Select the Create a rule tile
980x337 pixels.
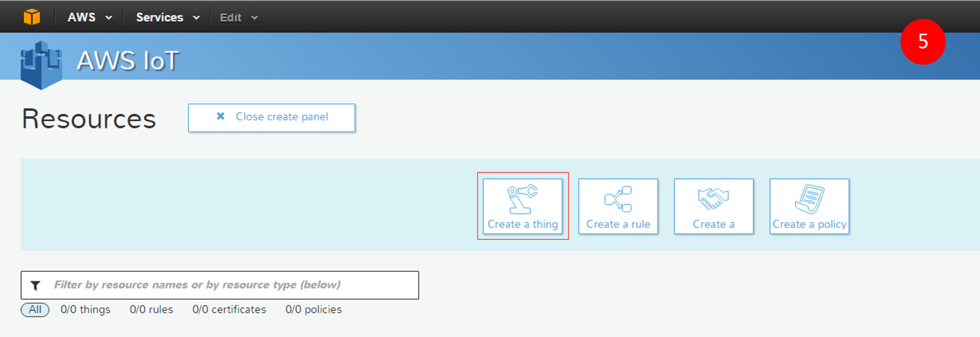(618, 206)
